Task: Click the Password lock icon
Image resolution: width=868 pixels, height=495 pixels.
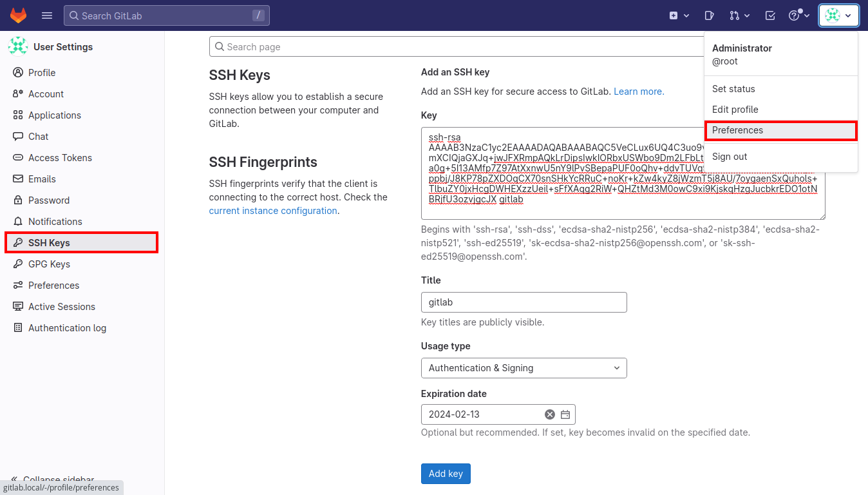Action: [18, 200]
